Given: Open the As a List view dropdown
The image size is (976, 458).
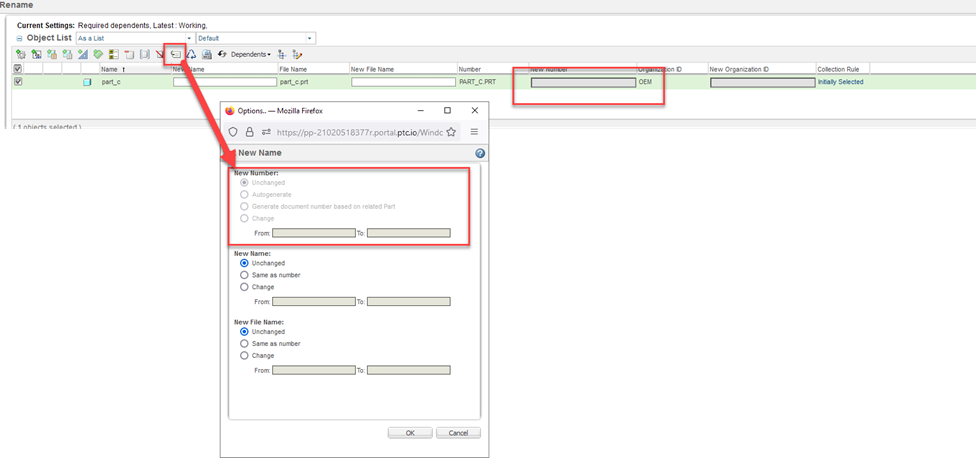Looking at the screenshot, I should pyautogui.click(x=190, y=39).
